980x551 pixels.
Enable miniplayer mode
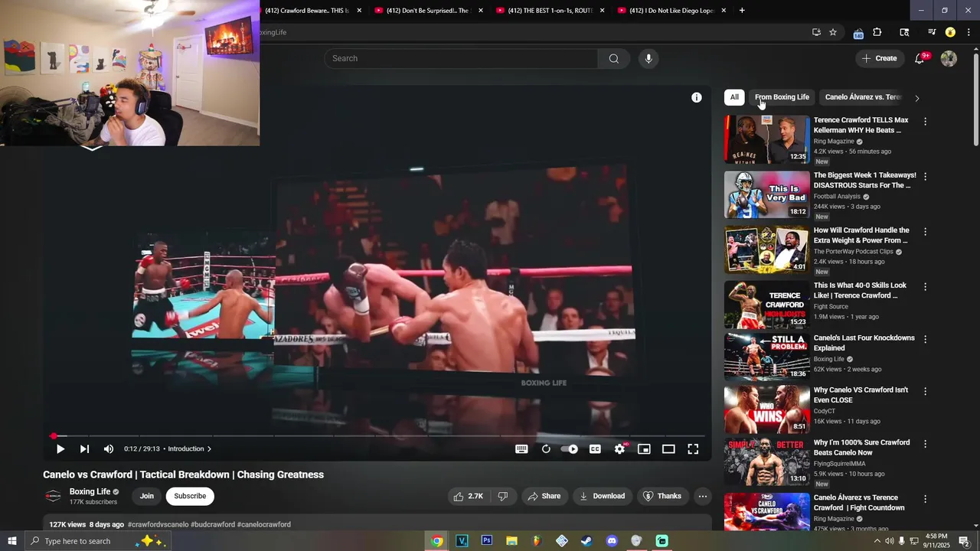(644, 449)
